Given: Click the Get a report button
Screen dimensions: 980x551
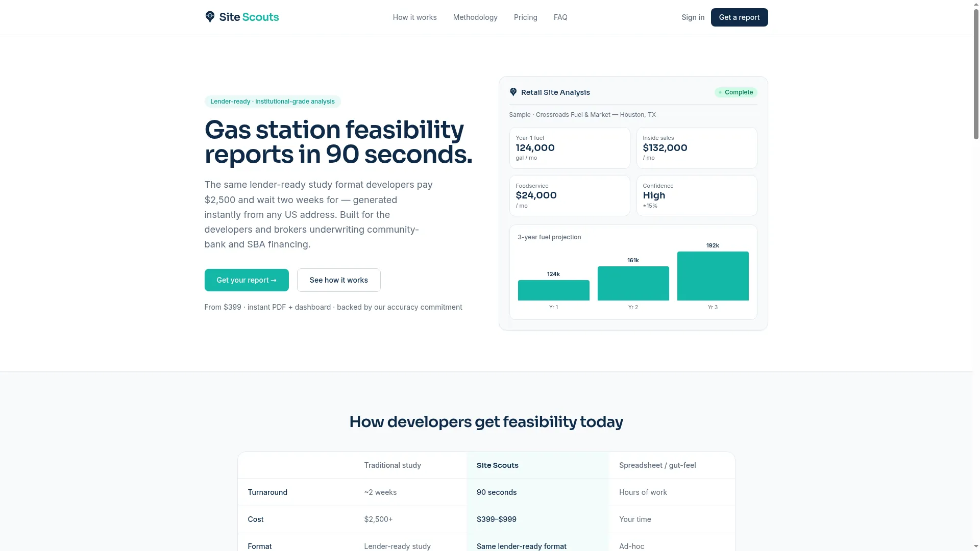Looking at the screenshot, I should tap(739, 17).
